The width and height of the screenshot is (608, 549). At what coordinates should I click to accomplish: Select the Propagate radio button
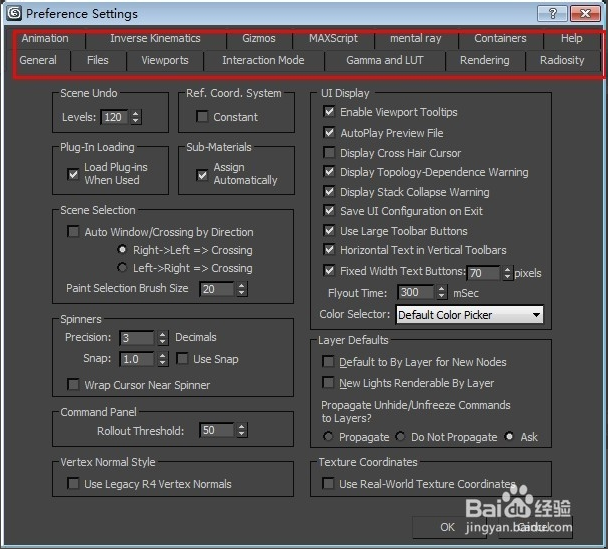tap(328, 437)
